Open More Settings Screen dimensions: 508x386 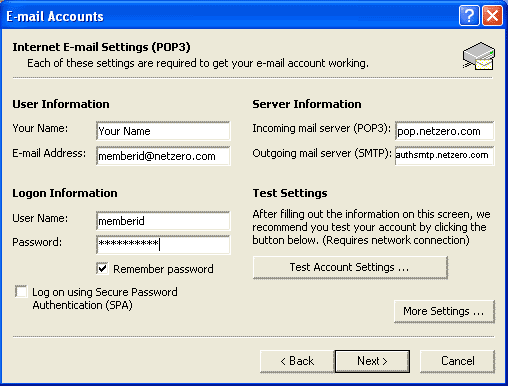point(444,311)
